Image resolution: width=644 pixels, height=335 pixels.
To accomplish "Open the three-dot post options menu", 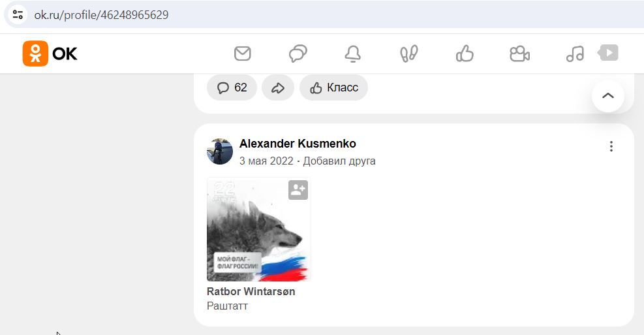I will click(611, 146).
